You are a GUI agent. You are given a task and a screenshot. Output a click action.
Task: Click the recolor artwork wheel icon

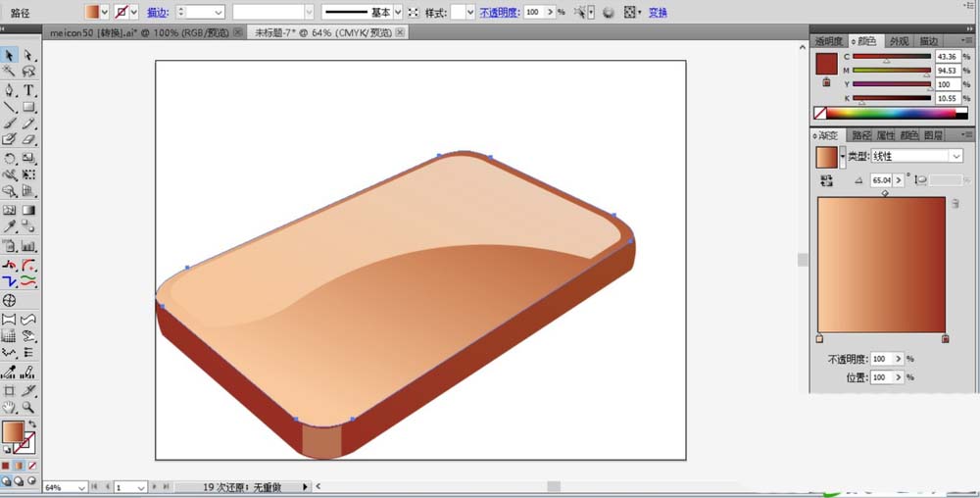(609, 12)
